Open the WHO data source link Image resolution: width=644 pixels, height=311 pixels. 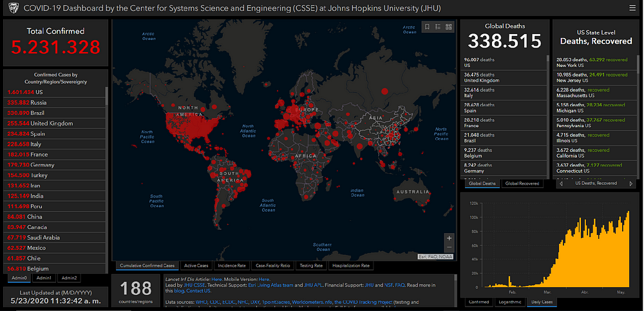pyautogui.click(x=202, y=303)
